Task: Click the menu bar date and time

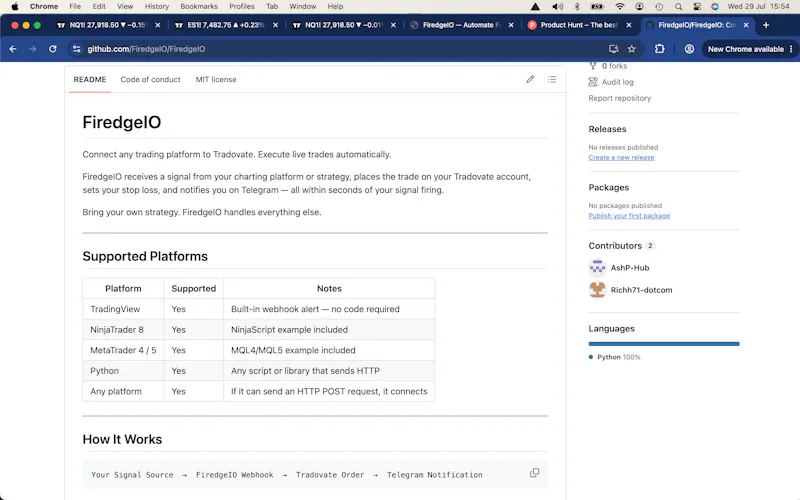Action: coord(758,7)
